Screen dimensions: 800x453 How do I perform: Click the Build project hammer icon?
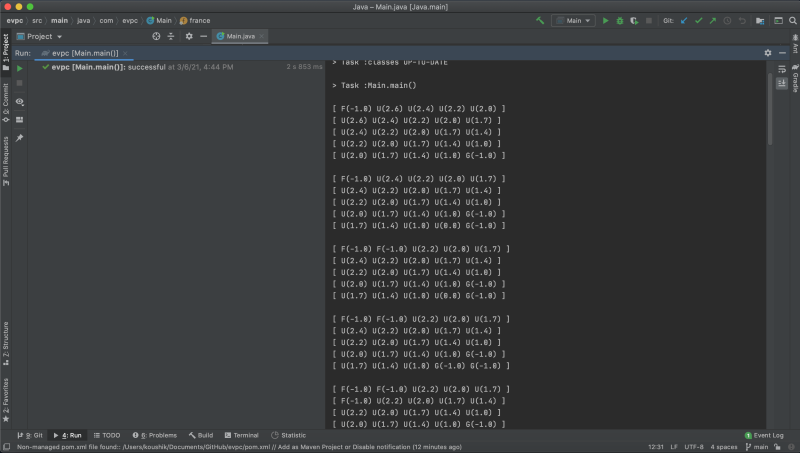pos(540,20)
